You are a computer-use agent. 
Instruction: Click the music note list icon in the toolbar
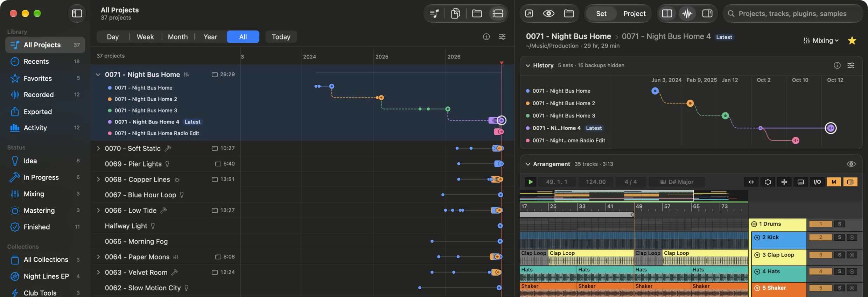pyautogui.click(x=434, y=14)
